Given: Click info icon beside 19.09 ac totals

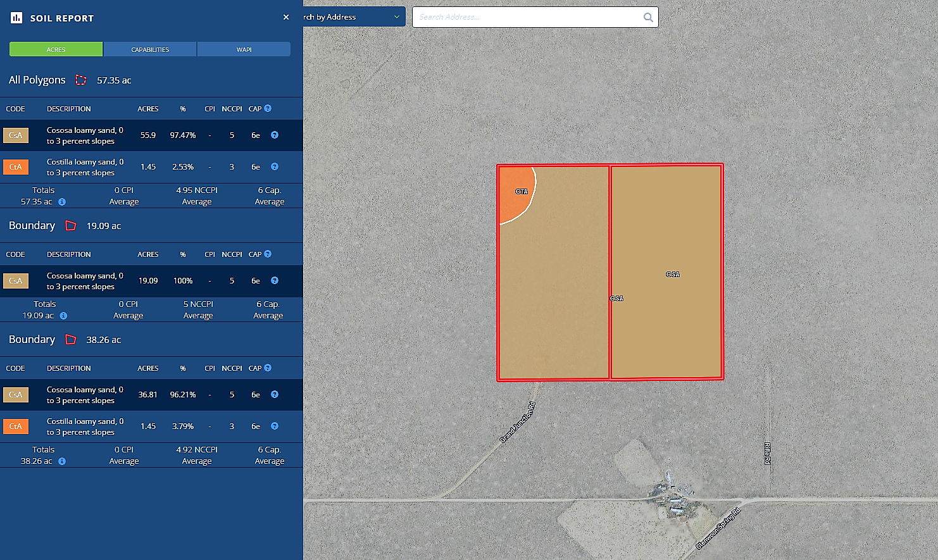Looking at the screenshot, I should point(63,316).
